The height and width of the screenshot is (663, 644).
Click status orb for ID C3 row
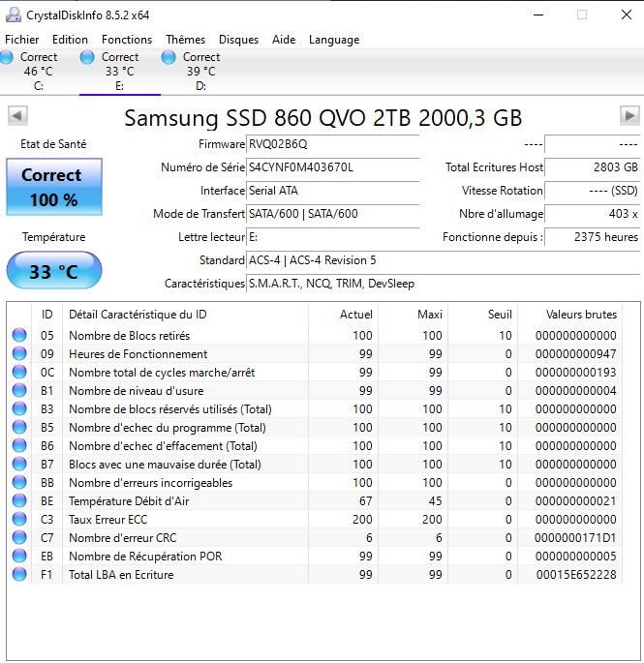coord(19,519)
